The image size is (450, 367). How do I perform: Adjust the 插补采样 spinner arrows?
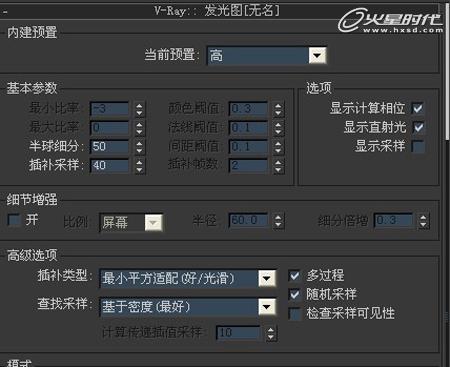(x=139, y=166)
